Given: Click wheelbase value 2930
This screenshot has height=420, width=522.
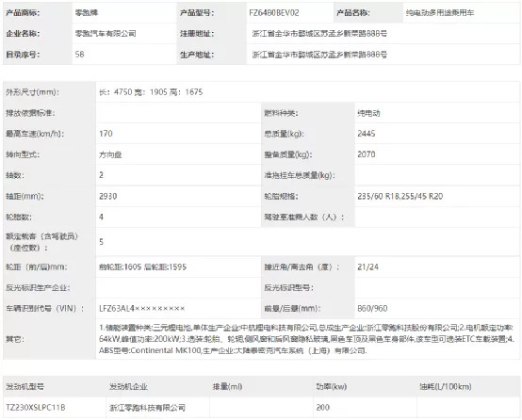Looking at the screenshot, I should (x=107, y=197).
